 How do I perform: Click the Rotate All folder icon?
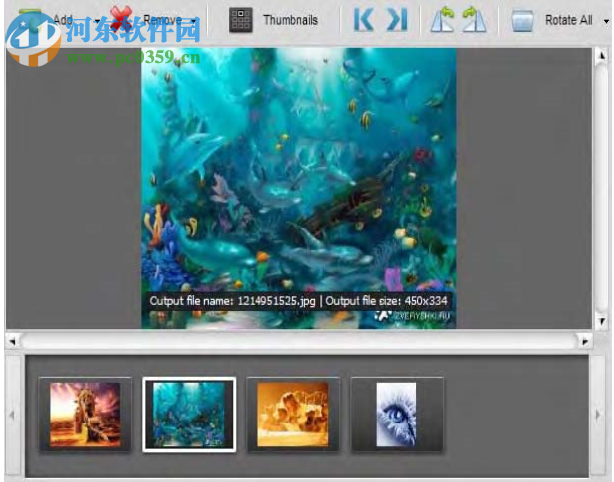tap(522, 20)
